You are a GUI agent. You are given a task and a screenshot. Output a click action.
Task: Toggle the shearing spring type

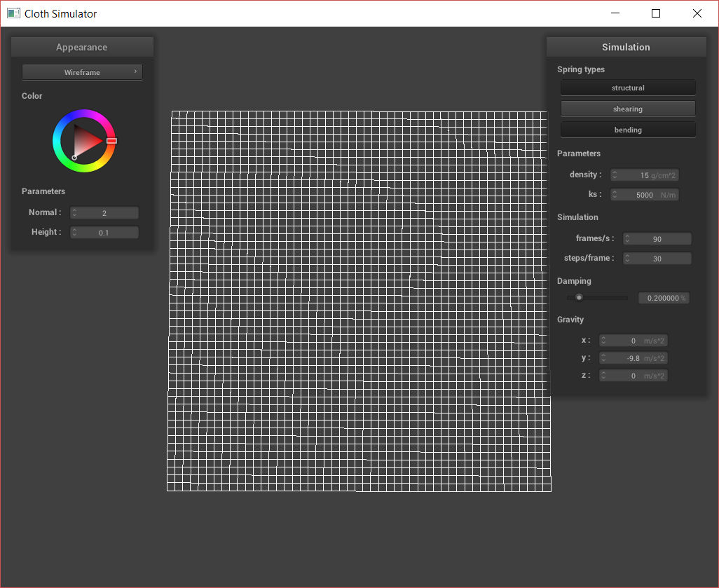point(628,109)
